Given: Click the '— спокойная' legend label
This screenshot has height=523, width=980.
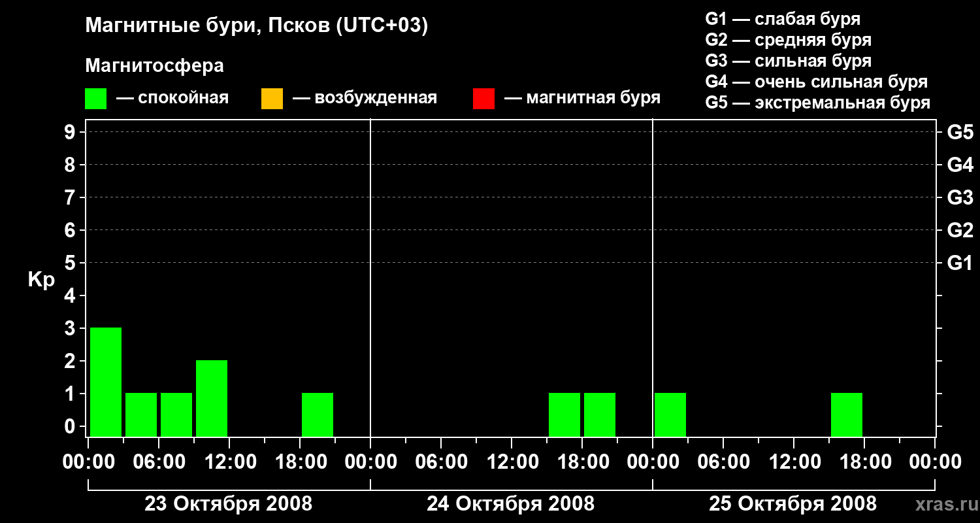Looking at the screenshot, I should click(x=172, y=98).
